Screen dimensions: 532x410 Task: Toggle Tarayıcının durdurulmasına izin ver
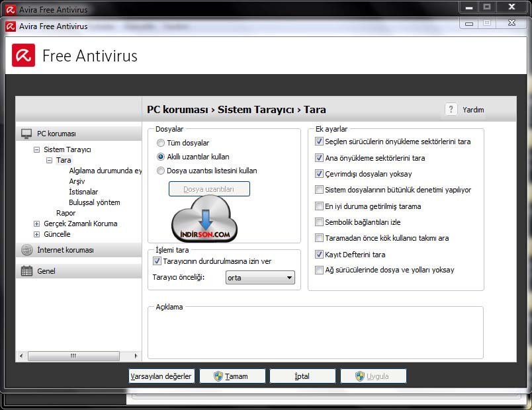click(x=157, y=261)
